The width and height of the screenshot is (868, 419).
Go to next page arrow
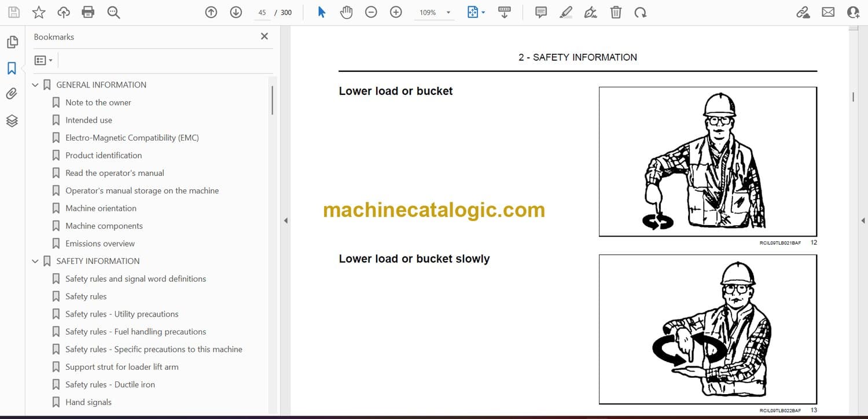(x=236, y=12)
